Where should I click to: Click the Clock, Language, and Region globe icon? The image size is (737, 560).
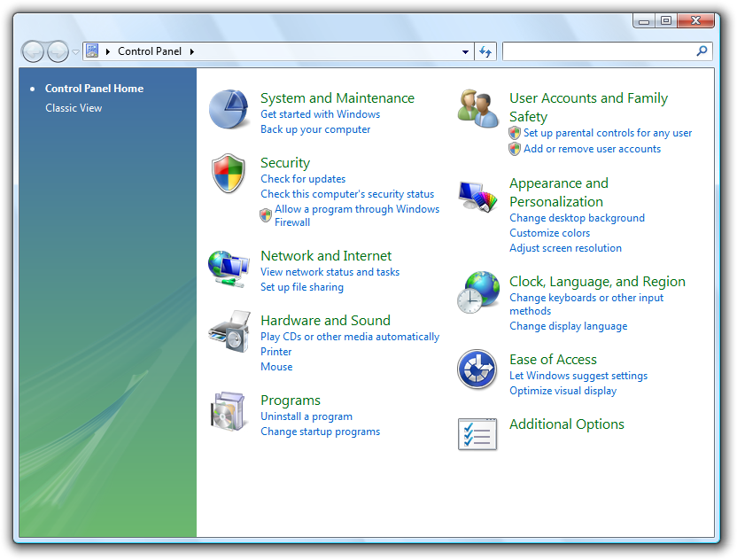[477, 293]
